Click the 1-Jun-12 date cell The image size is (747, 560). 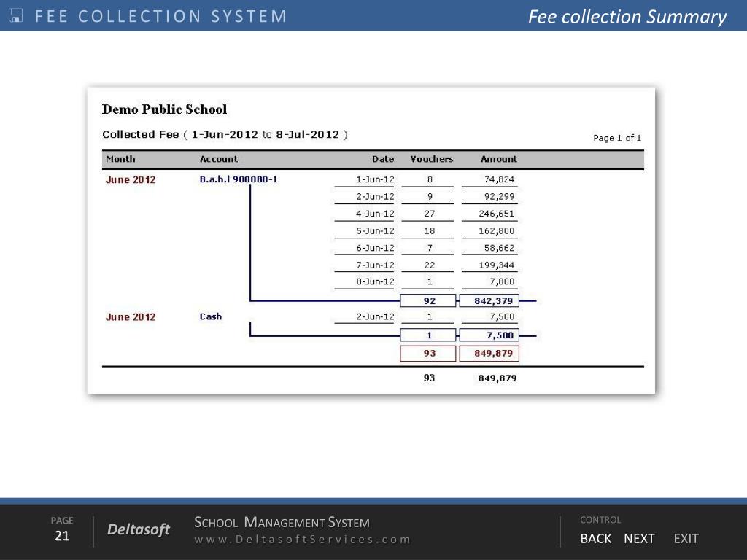(x=376, y=179)
